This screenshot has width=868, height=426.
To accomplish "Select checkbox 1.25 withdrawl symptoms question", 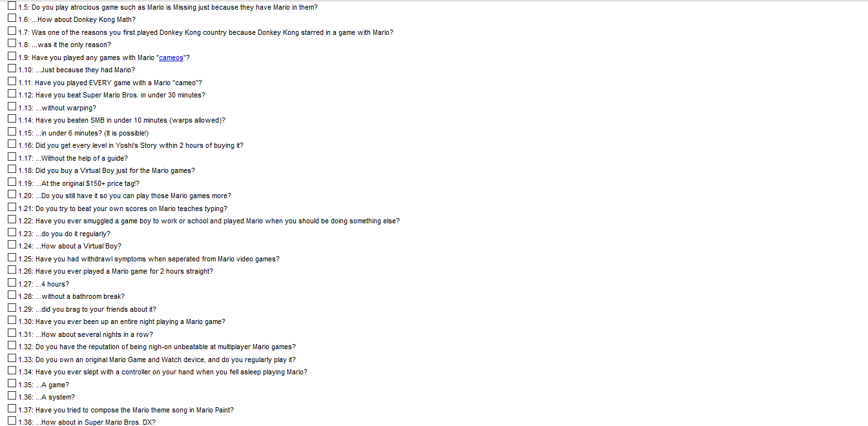I will coord(12,258).
